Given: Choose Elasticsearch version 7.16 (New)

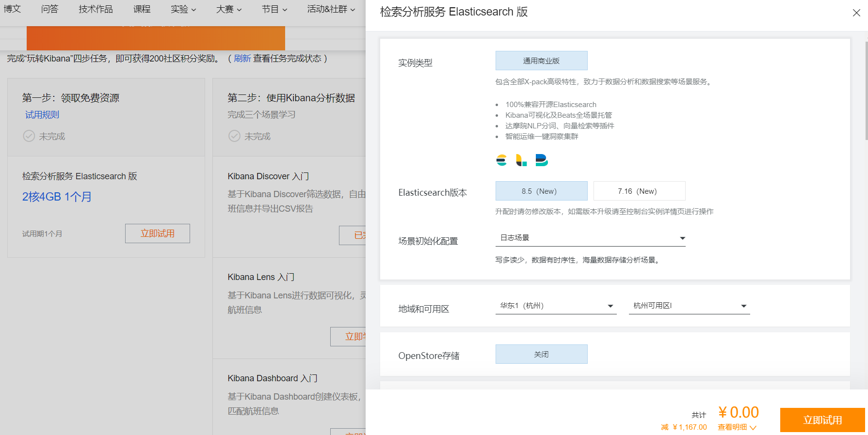Looking at the screenshot, I should [x=639, y=191].
